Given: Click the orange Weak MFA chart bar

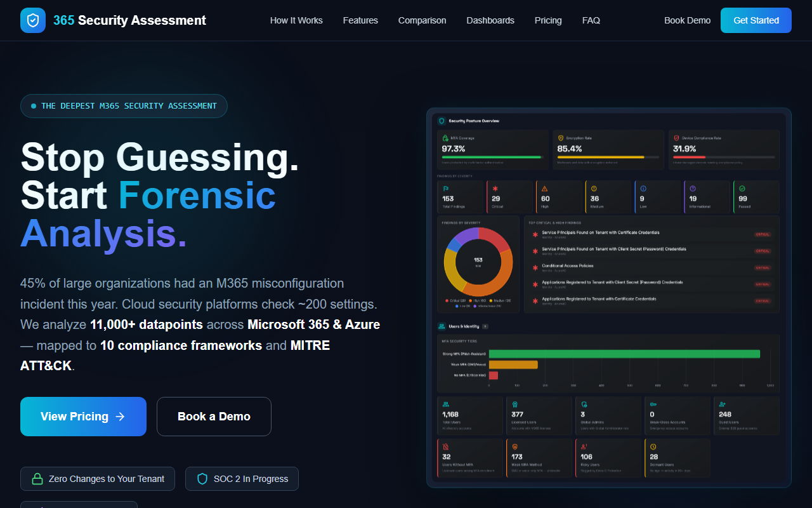Looking at the screenshot, I should pos(513,364).
